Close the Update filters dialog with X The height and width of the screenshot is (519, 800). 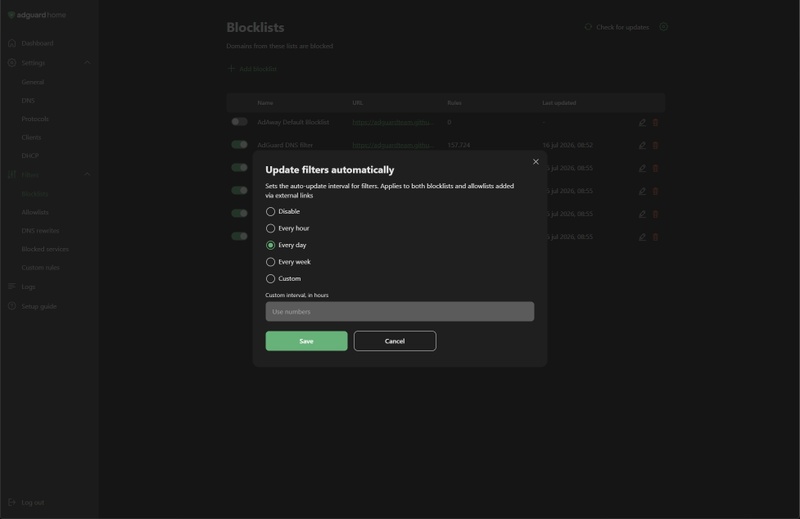point(536,162)
